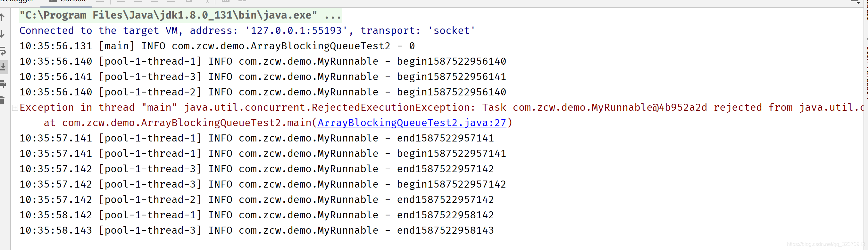Toggle soft-wrap in the console
The height and width of the screenshot is (250, 868).
tap(3, 51)
